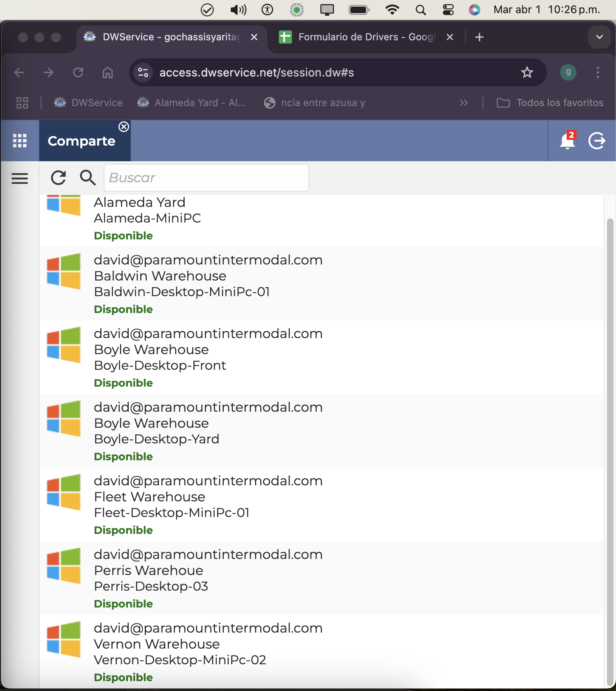Open the Todos los favoritos folder

pyautogui.click(x=550, y=103)
